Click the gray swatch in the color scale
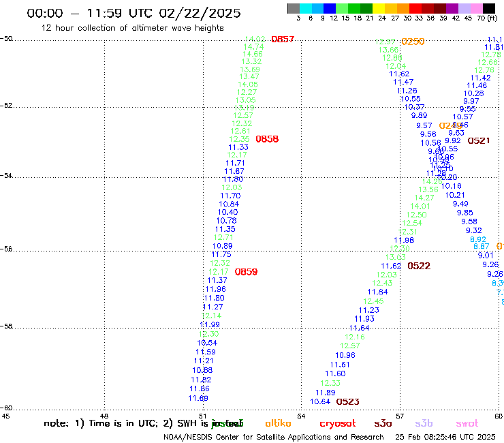 pyautogui.click(x=294, y=8)
